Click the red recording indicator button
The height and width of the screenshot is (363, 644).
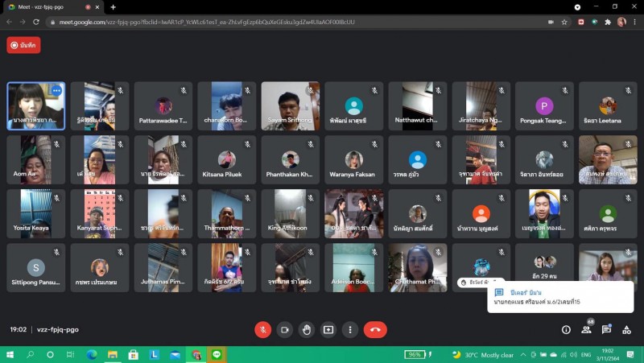coord(23,45)
